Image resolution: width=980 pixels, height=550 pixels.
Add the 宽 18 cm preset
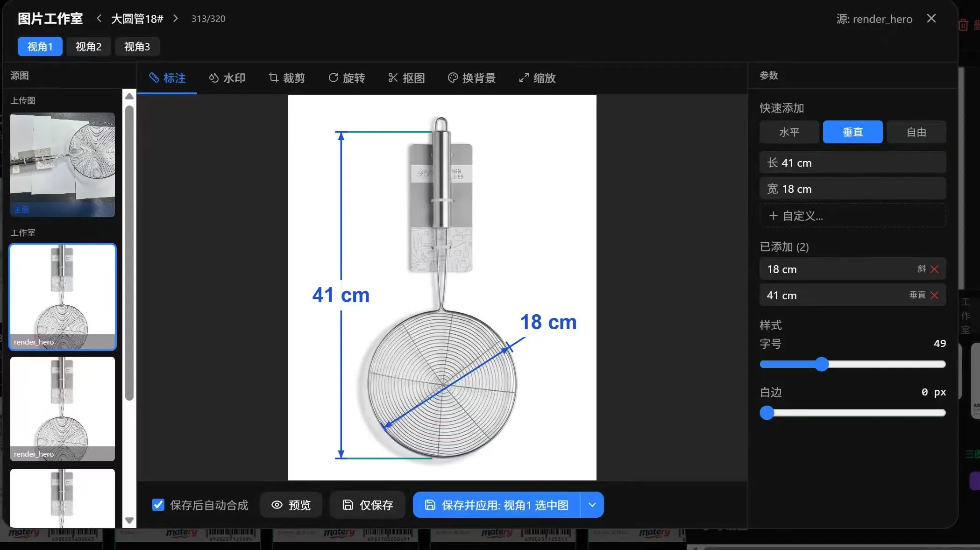click(x=853, y=189)
